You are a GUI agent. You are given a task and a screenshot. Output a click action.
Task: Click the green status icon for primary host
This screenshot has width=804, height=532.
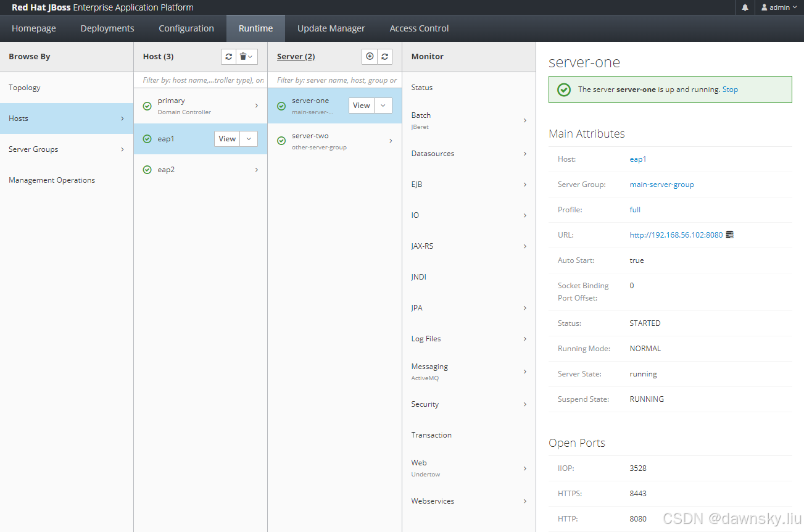147,106
